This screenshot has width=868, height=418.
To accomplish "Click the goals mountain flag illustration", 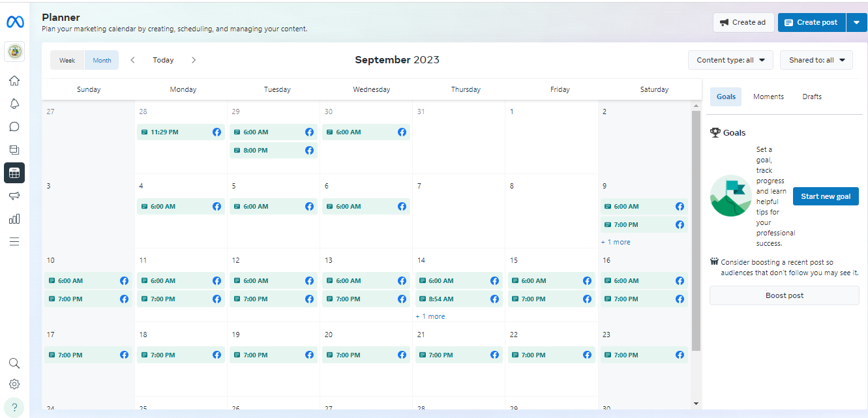I will tap(731, 196).
